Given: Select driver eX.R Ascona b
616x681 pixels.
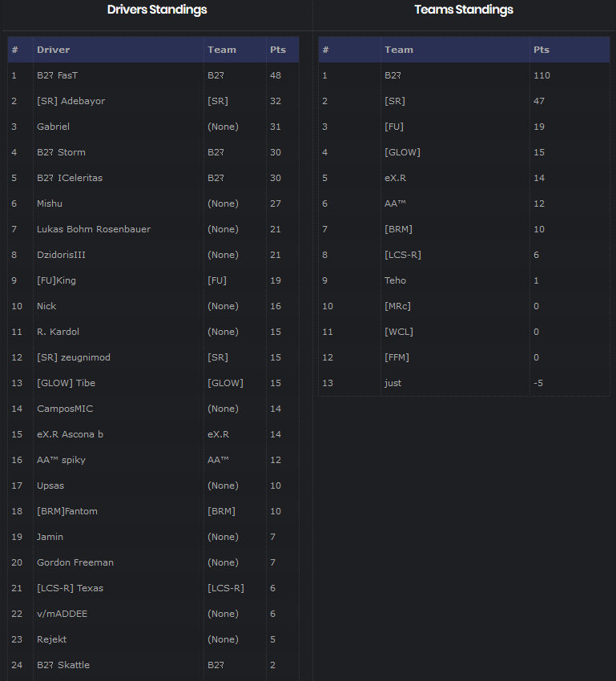Looking at the screenshot, I should (70, 434).
